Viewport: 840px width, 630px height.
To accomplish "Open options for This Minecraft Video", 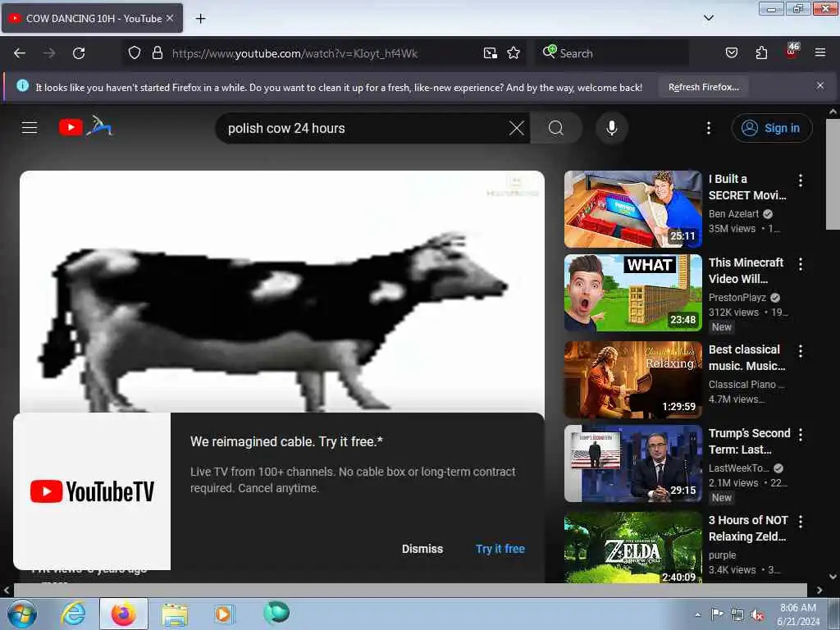I will [801, 264].
